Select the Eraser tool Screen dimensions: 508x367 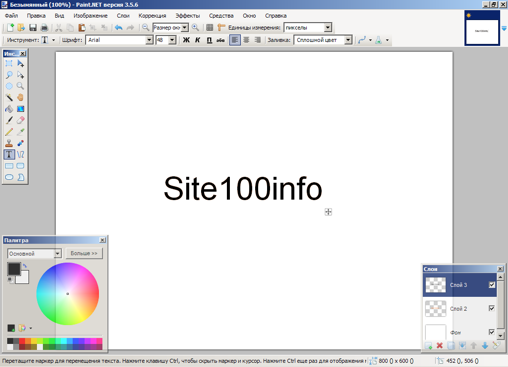20,120
